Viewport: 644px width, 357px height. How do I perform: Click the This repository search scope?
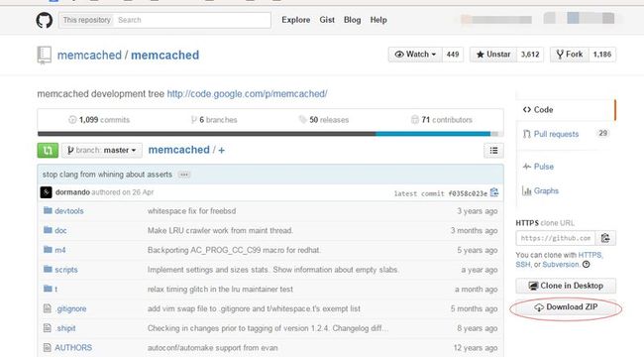(86, 20)
